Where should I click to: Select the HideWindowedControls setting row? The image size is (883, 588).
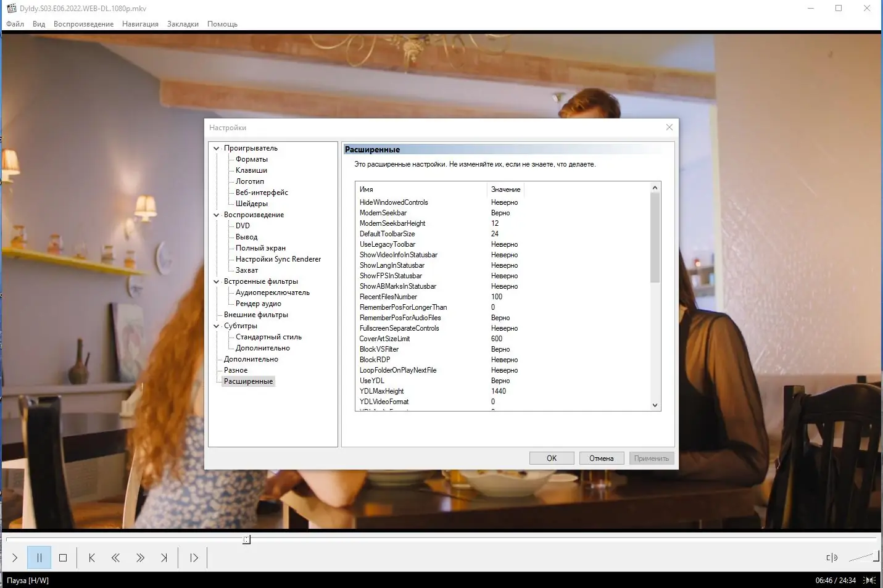[x=503, y=202]
